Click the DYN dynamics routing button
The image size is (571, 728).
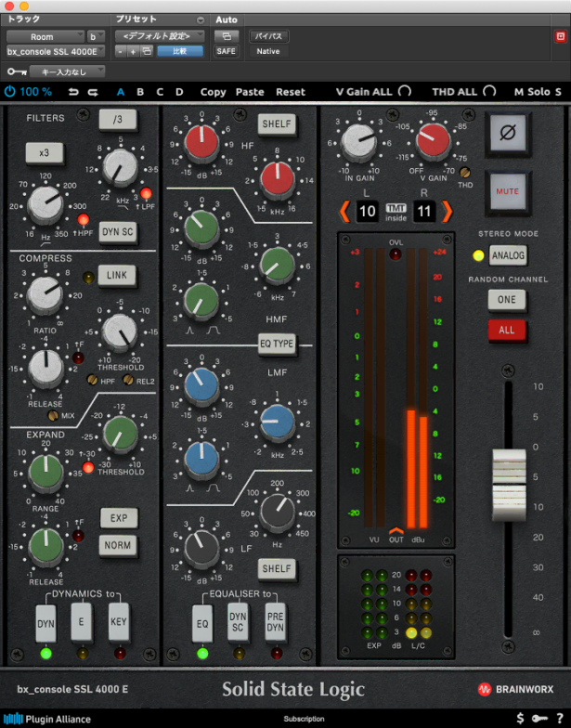(x=45, y=624)
